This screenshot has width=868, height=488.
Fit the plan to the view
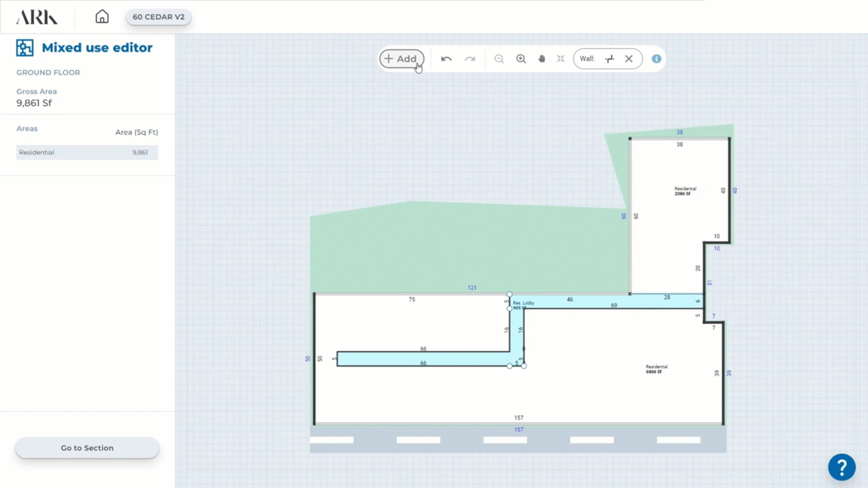tap(561, 59)
